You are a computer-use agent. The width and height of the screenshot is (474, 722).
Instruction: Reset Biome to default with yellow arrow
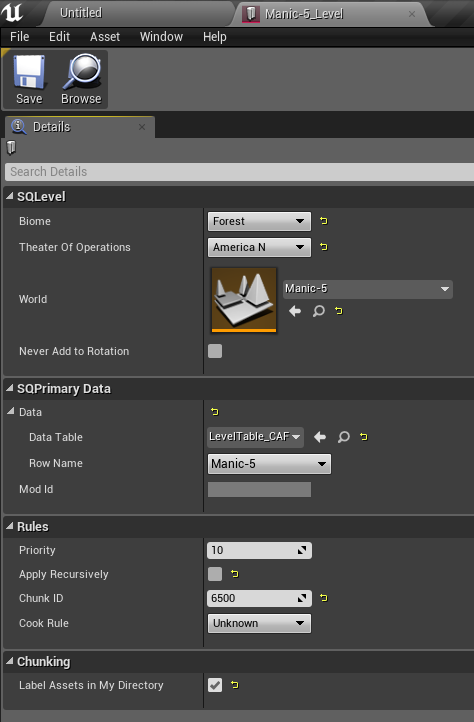(324, 221)
